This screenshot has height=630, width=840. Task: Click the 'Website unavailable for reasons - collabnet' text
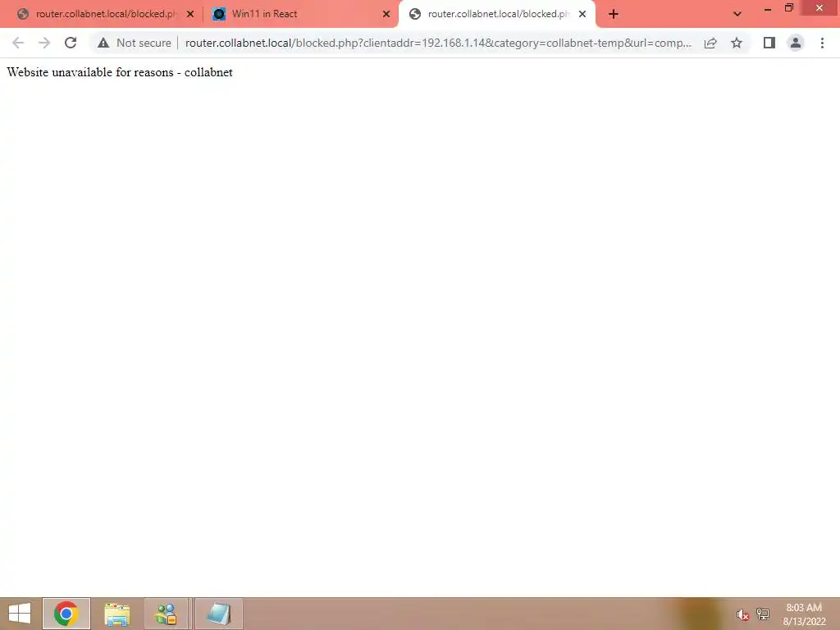coord(120,72)
